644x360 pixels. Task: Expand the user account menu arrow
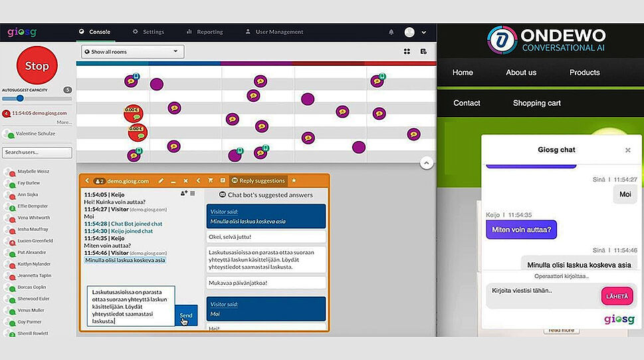(423, 32)
